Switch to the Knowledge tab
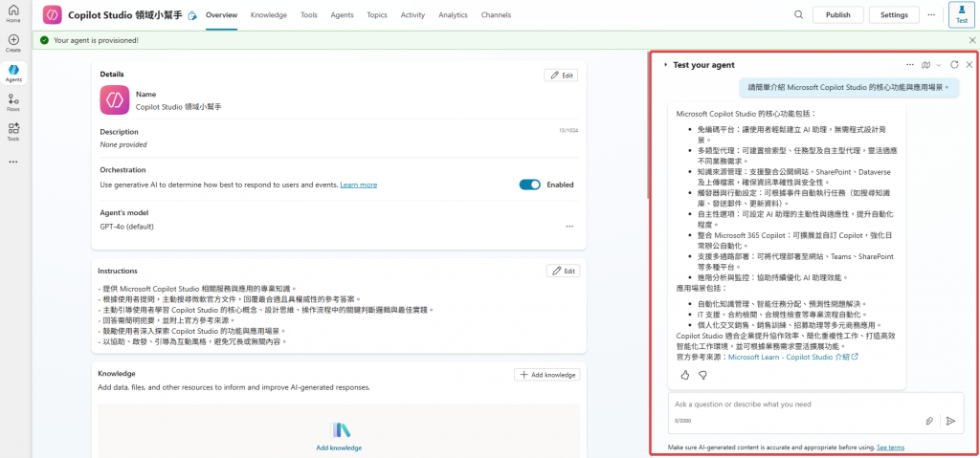The height and width of the screenshot is (458, 980). click(269, 15)
